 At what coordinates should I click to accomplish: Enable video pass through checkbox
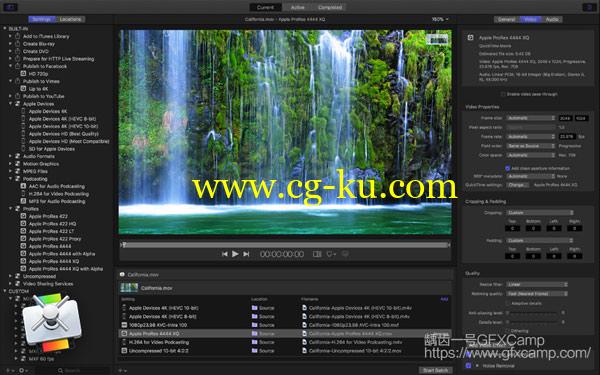[503, 94]
